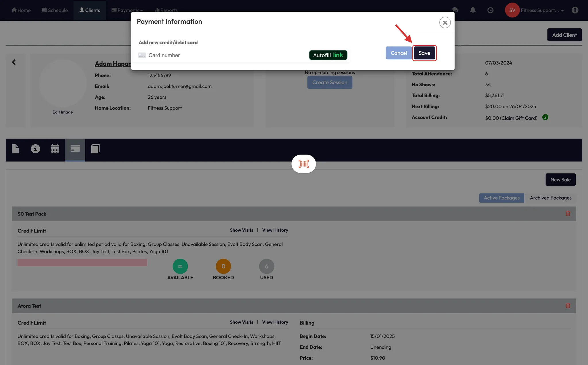Viewport: 588px width, 365px height.
Task: Select the Active Packages tab
Action: pos(501,198)
